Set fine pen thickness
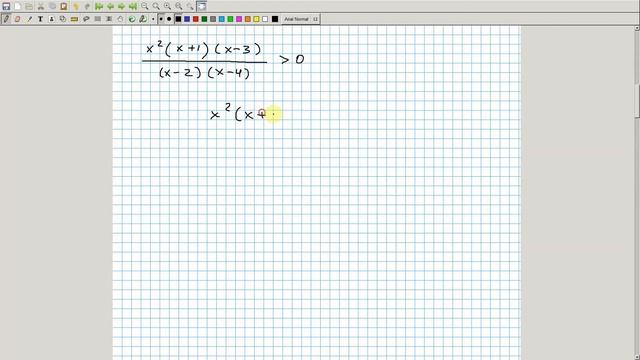Viewport: 640px width, 360px height. point(153,19)
